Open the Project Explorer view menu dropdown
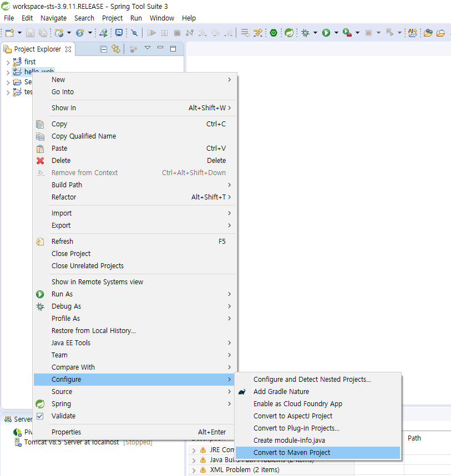The height and width of the screenshot is (476, 451). pos(148,48)
